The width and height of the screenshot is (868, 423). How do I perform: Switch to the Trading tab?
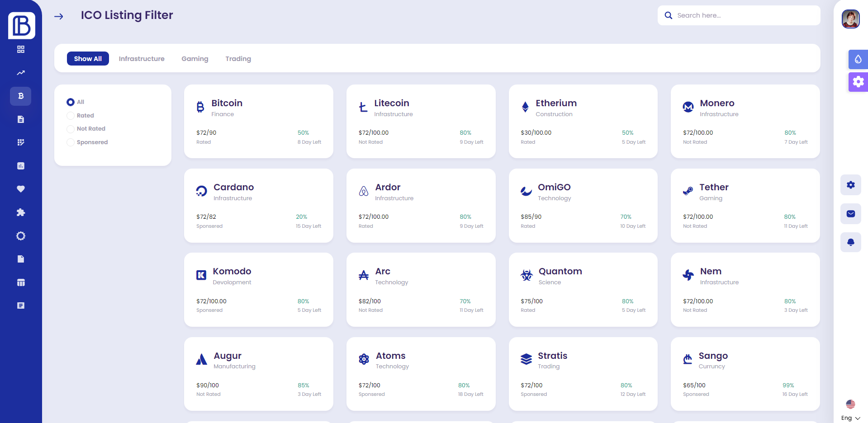pyautogui.click(x=238, y=59)
